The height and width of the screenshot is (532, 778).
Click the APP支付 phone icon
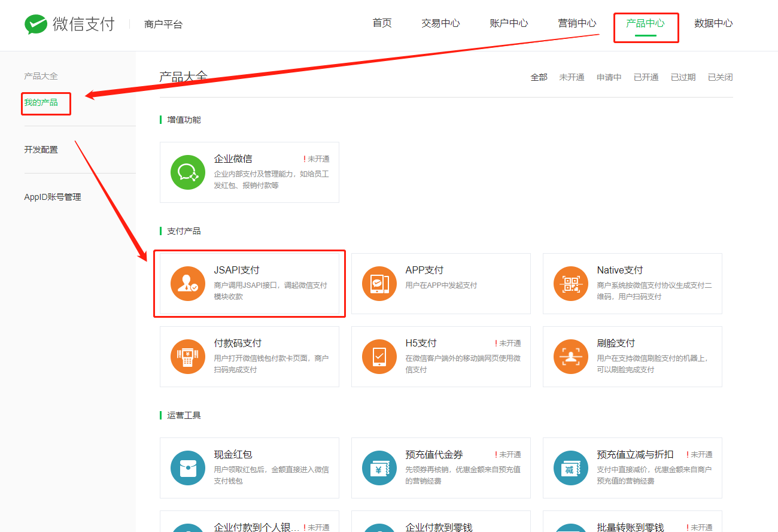click(379, 284)
